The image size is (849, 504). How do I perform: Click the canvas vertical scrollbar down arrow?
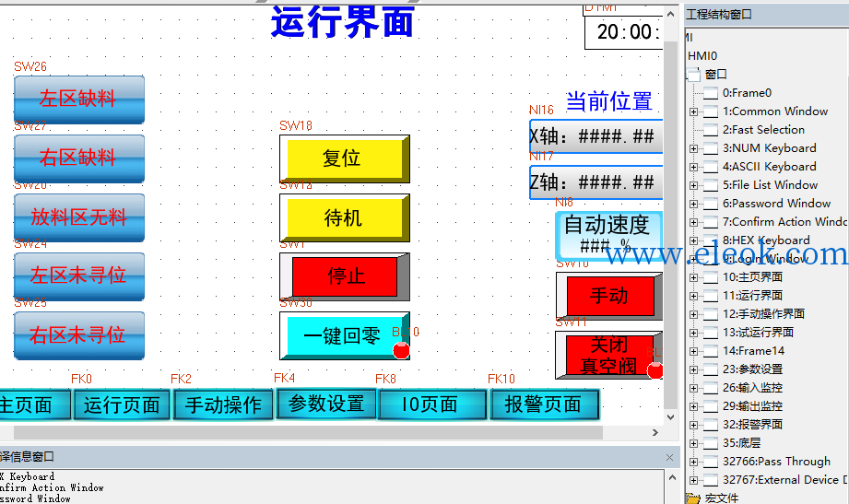coord(670,417)
